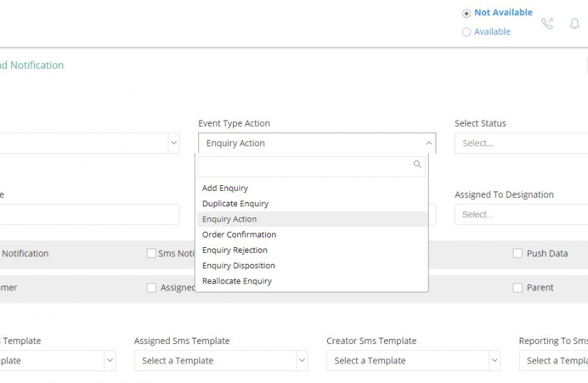This screenshot has width=588, height=383.
Task: Open the Assigned To Designation dropdown
Action: pyautogui.click(x=521, y=214)
